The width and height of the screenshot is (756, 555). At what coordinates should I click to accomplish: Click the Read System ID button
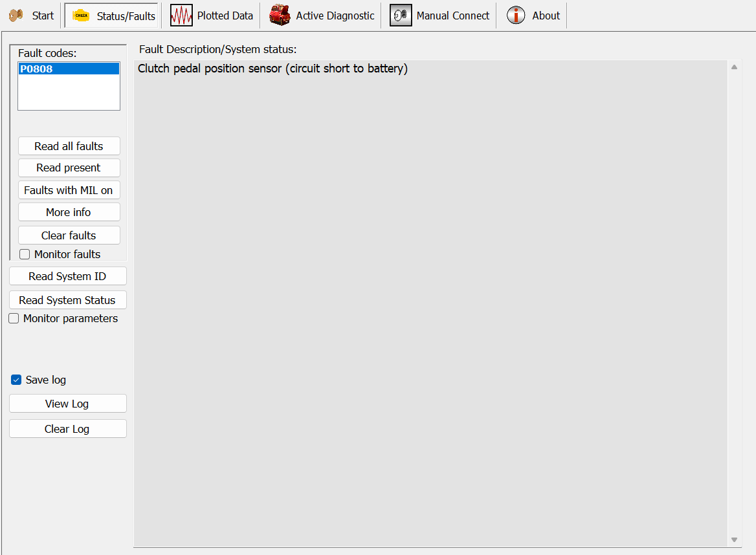pos(67,276)
